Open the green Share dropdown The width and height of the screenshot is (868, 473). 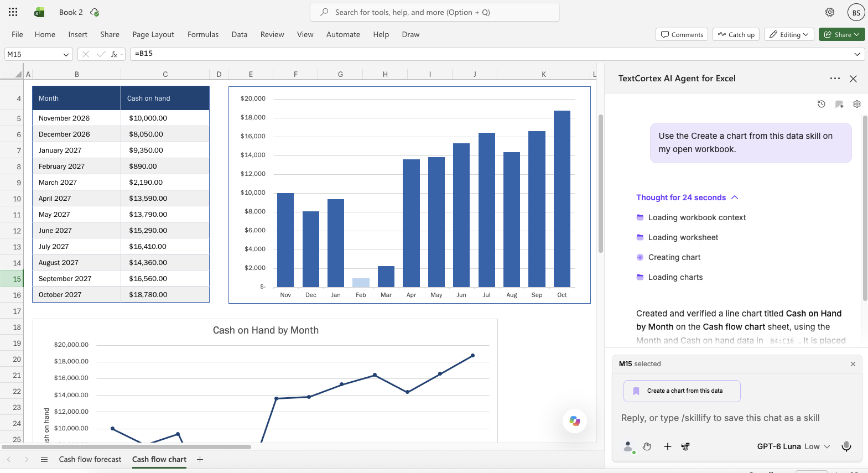point(842,34)
